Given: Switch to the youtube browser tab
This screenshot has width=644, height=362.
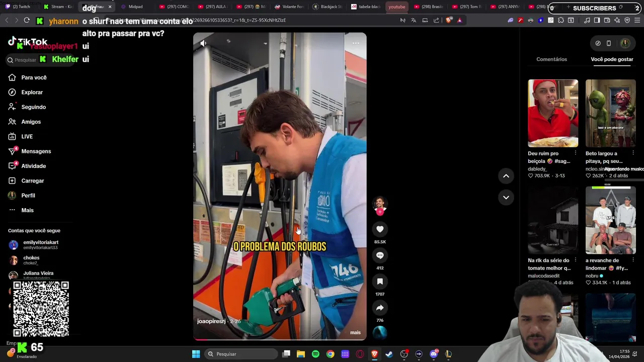Looking at the screenshot, I should point(396,7).
